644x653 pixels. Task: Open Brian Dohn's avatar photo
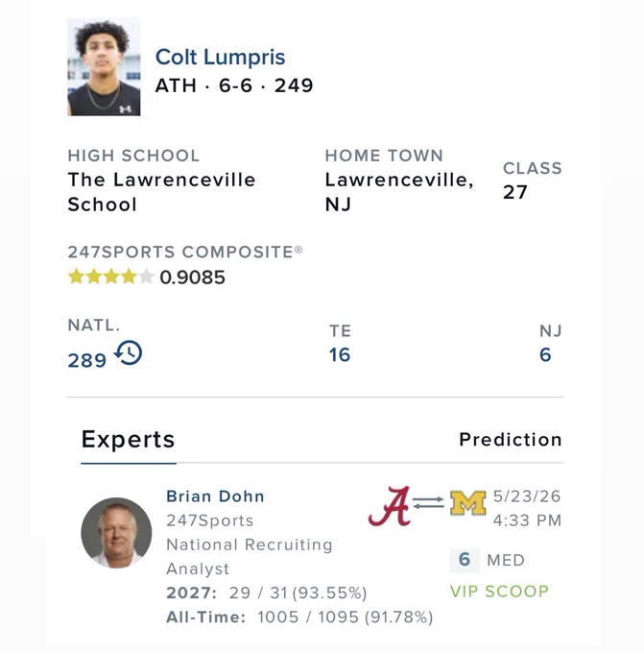[x=116, y=533]
